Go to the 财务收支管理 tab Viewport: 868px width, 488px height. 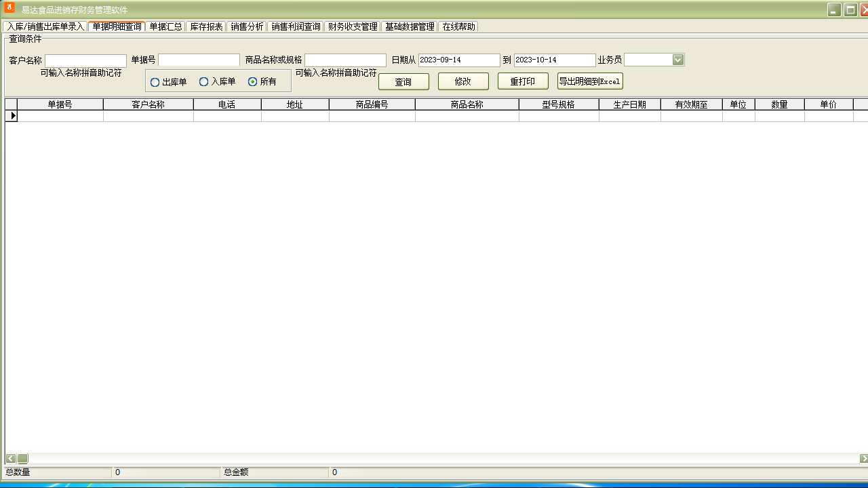tap(353, 26)
